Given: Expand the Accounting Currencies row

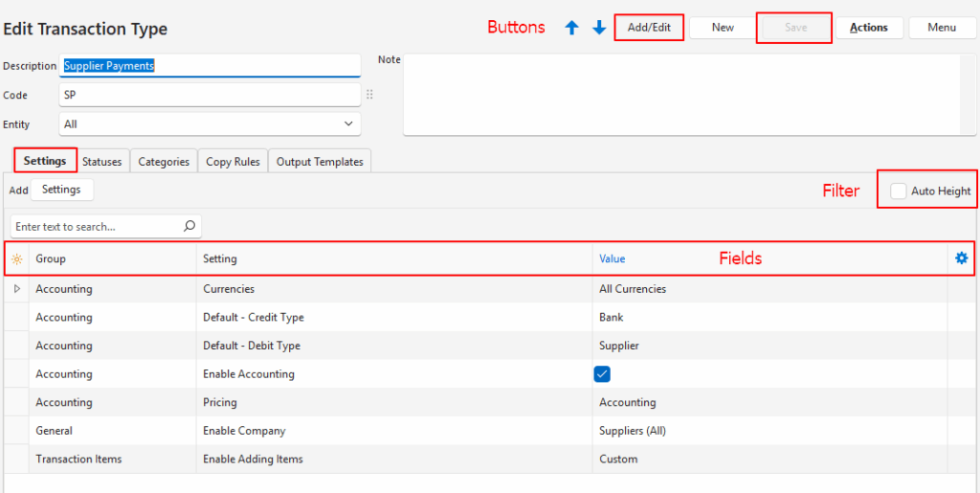Looking at the screenshot, I should [x=16, y=288].
